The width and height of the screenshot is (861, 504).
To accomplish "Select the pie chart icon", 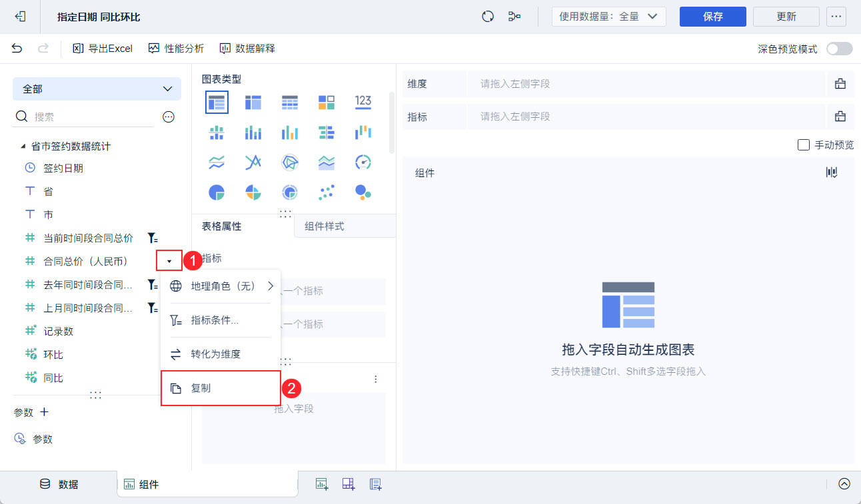I will pyautogui.click(x=217, y=192).
